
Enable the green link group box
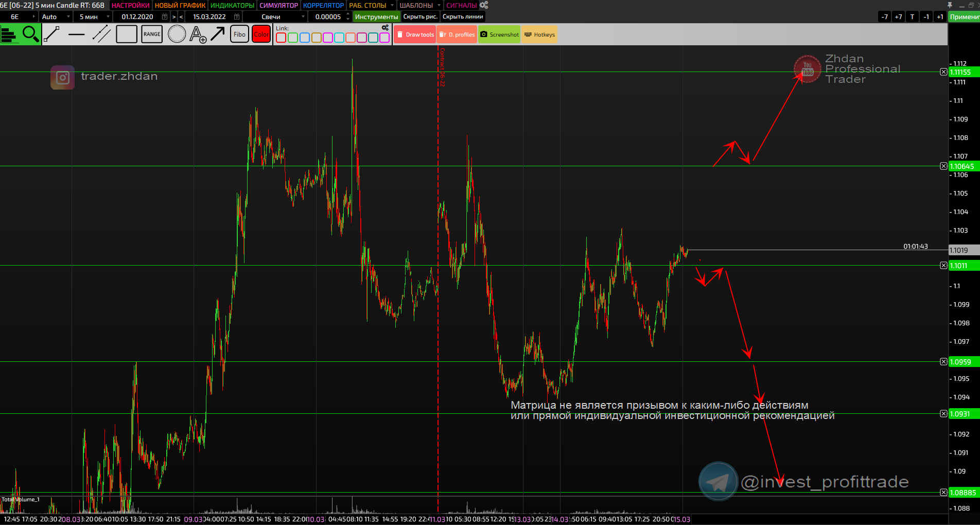click(x=293, y=38)
